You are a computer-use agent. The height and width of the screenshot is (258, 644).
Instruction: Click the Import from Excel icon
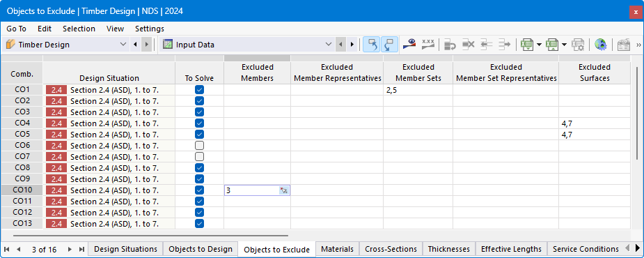pos(552,45)
